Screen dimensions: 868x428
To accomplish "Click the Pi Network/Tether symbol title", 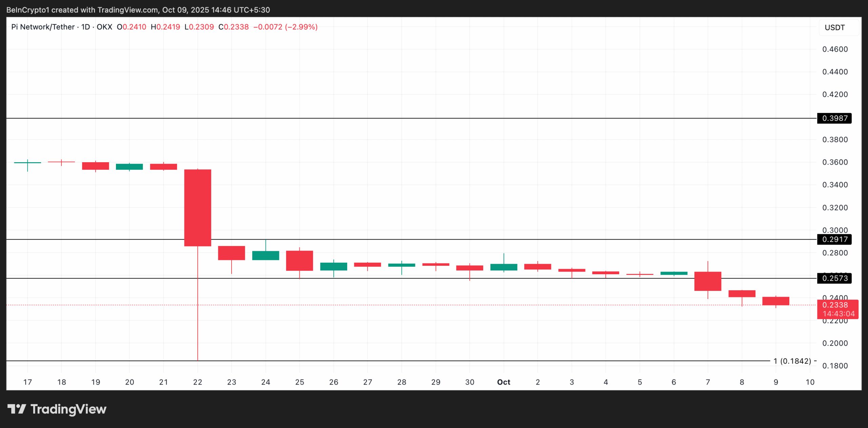I will [x=43, y=27].
